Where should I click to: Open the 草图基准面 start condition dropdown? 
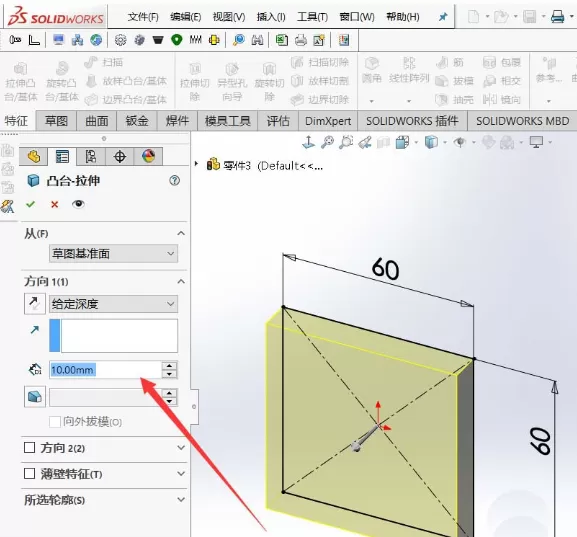tap(113, 254)
